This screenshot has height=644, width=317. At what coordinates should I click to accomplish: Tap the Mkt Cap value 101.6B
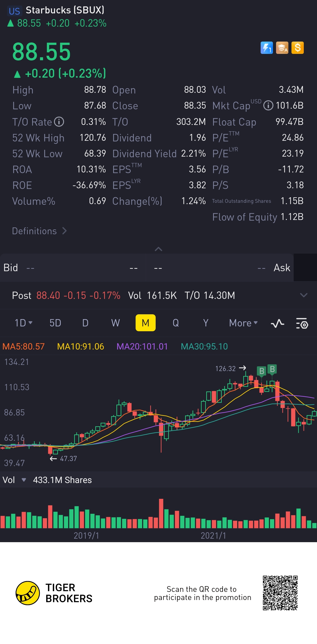290,105
